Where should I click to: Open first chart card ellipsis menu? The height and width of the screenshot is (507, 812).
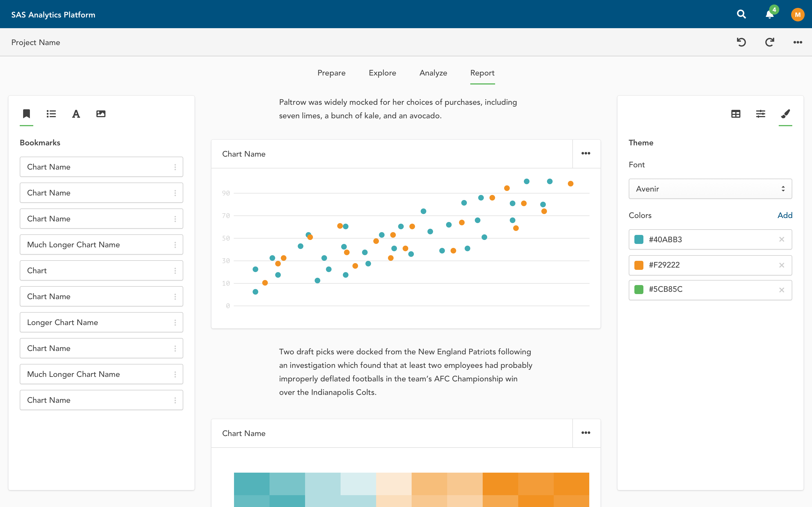586,154
